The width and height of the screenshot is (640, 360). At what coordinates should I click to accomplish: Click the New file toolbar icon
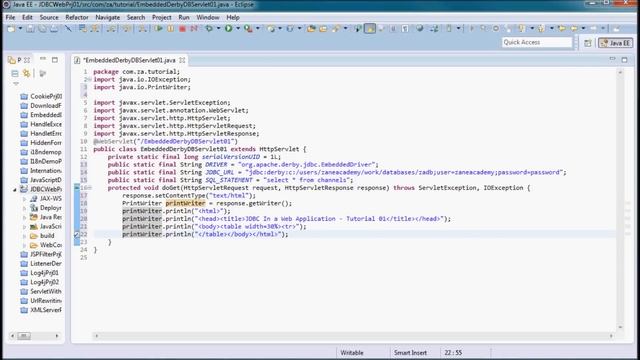(11, 29)
